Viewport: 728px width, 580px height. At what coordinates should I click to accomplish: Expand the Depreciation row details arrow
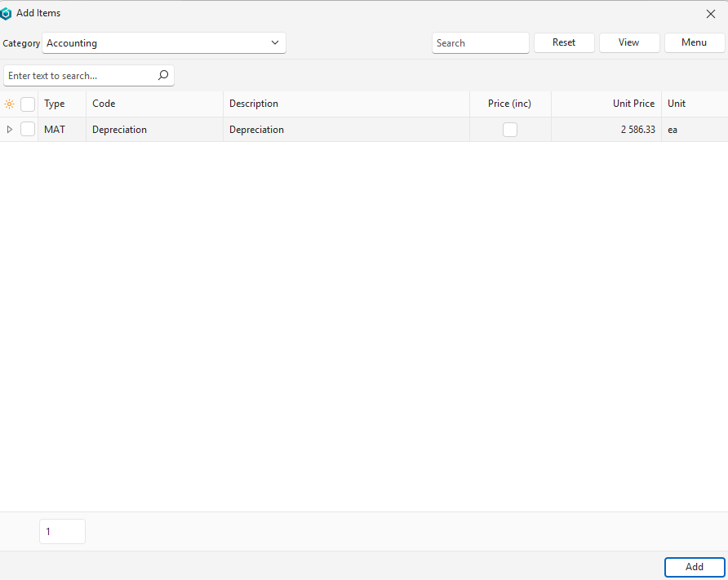pyautogui.click(x=10, y=129)
